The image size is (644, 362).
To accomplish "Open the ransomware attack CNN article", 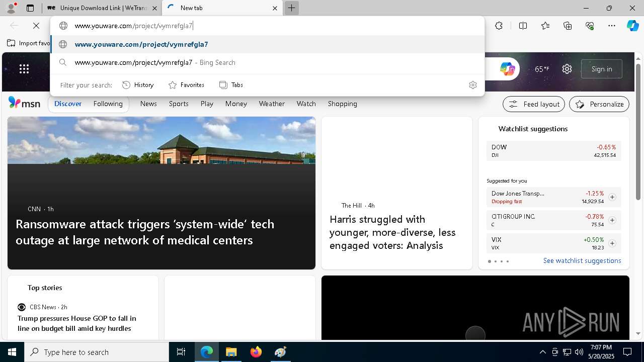I will (x=145, y=232).
